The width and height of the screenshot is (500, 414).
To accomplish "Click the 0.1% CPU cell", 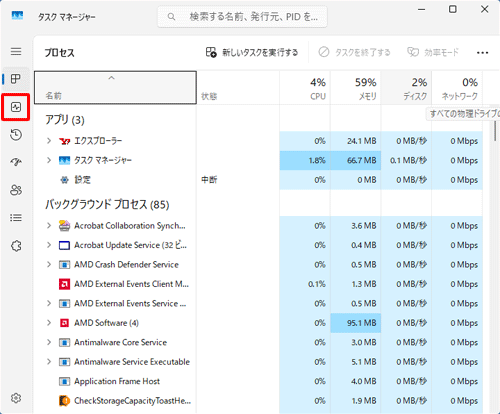I will (x=305, y=284).
